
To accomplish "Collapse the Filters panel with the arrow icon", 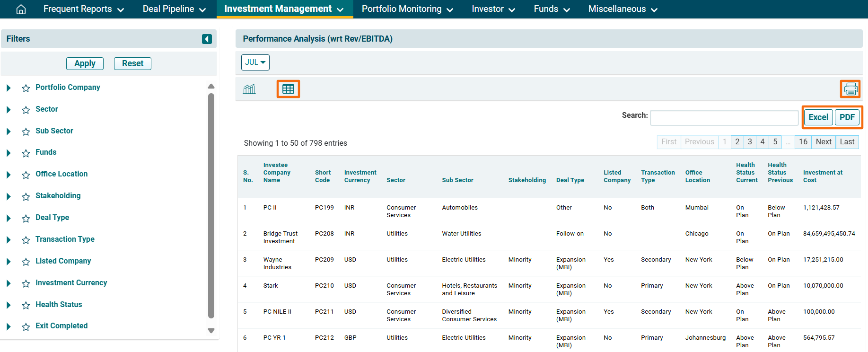I will tap(207, 39).
